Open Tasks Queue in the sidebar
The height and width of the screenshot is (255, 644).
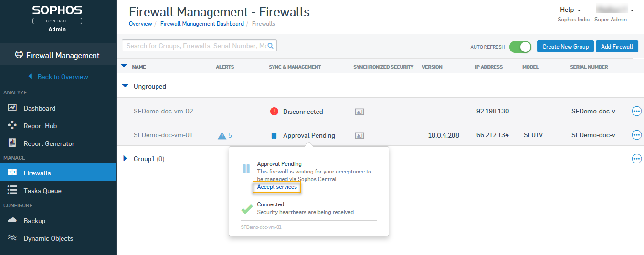pos(42,191)
